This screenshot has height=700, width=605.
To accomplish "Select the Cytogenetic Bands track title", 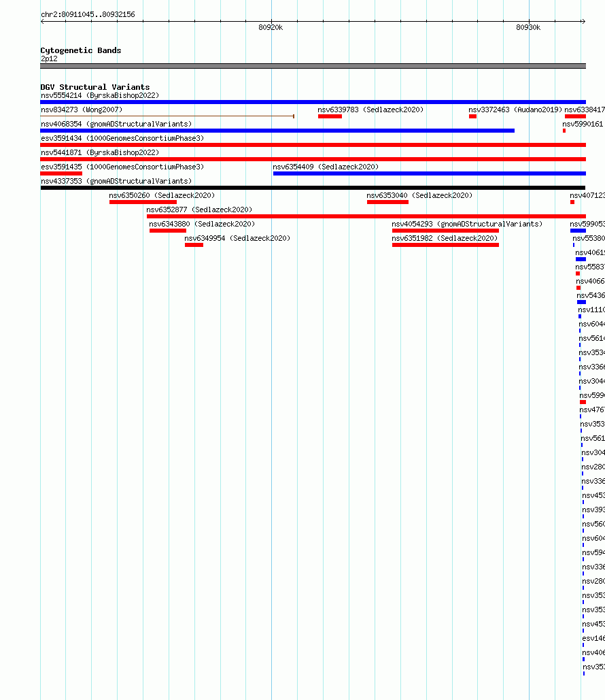I will pos(81,50).
